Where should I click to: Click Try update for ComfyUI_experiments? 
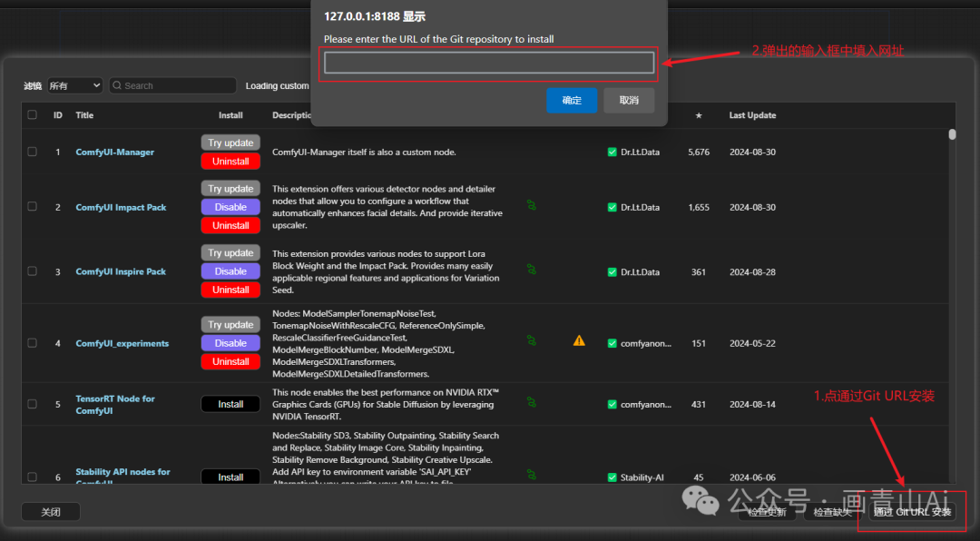pos(230,325)
